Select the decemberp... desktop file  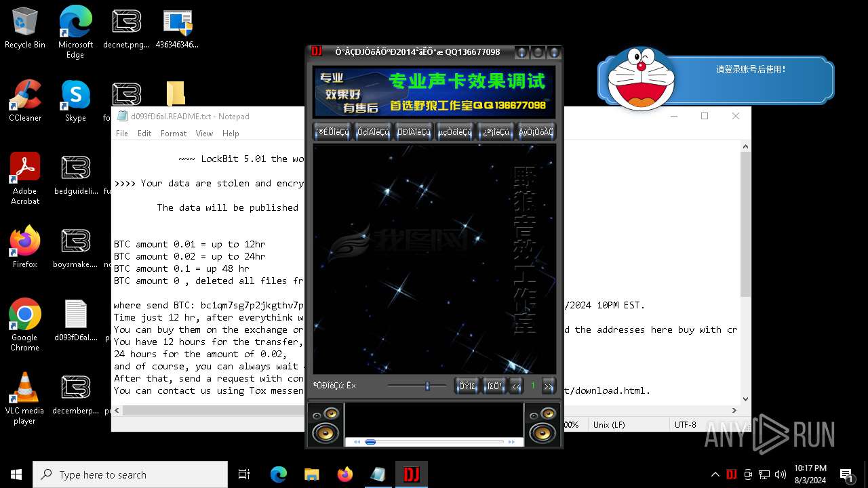76,394
